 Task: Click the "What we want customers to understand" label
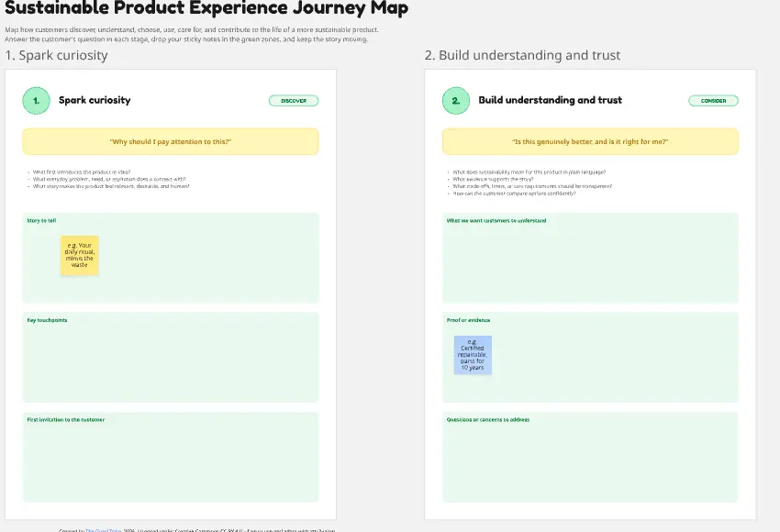click(496, 220)
